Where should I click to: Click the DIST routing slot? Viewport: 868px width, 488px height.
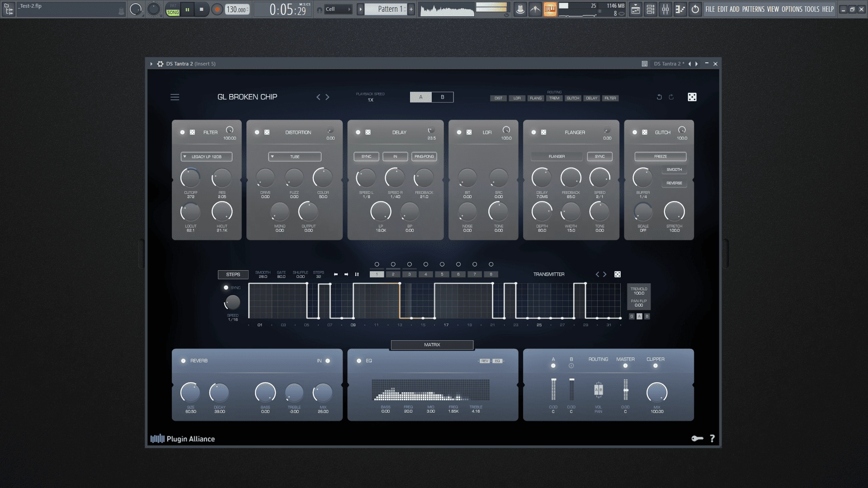(x=498, y=98)
